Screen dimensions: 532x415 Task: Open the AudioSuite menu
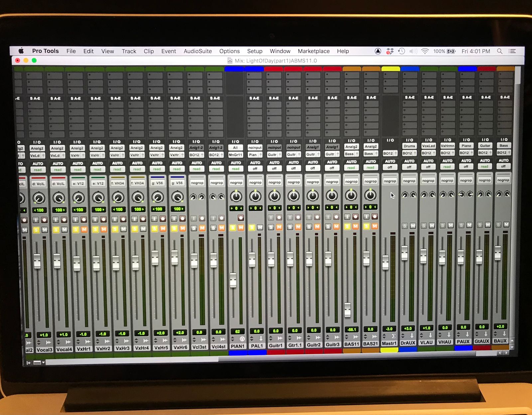tap(198, 51)
